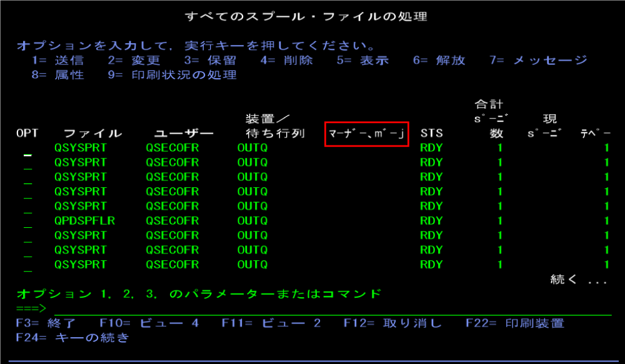Place the cursor on the ===> command line
The width and height of the screenshot is (625, 364).
[x=333, y=308]
